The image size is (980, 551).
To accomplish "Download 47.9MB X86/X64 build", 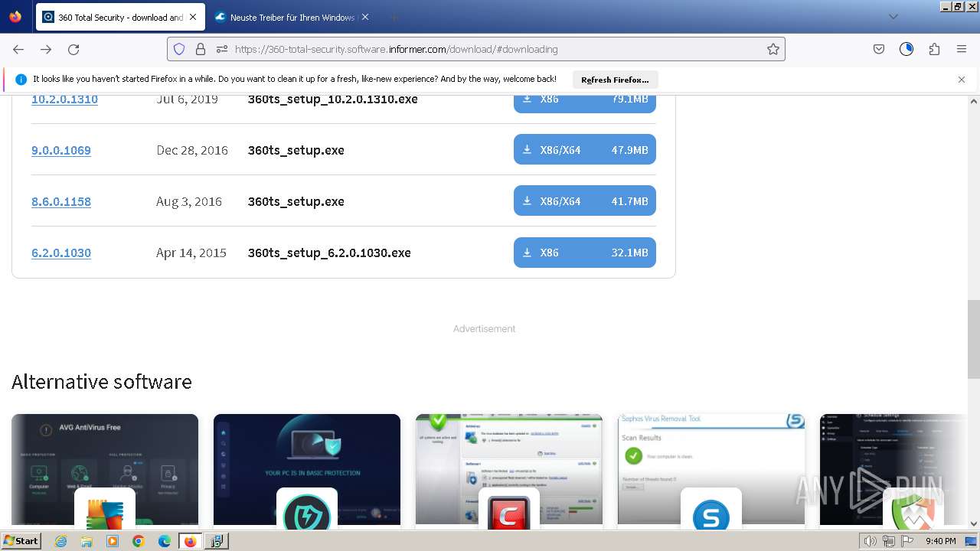I will coord(585,149).
